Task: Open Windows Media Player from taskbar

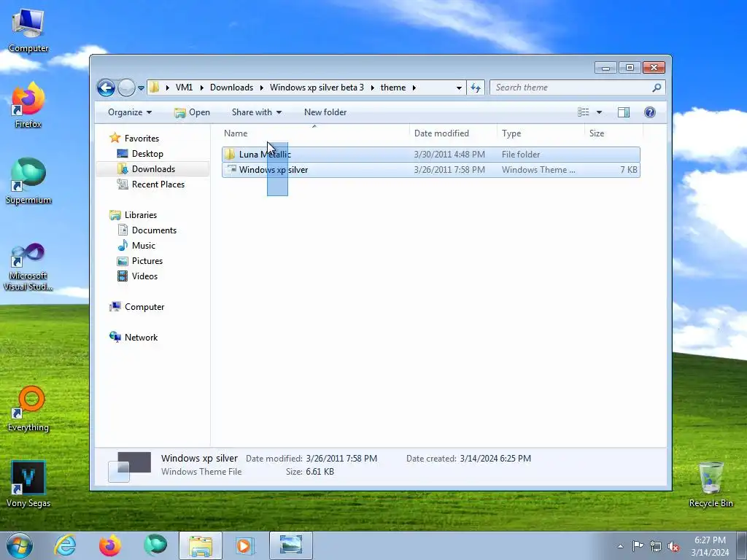Action: [x=245, y=545]
